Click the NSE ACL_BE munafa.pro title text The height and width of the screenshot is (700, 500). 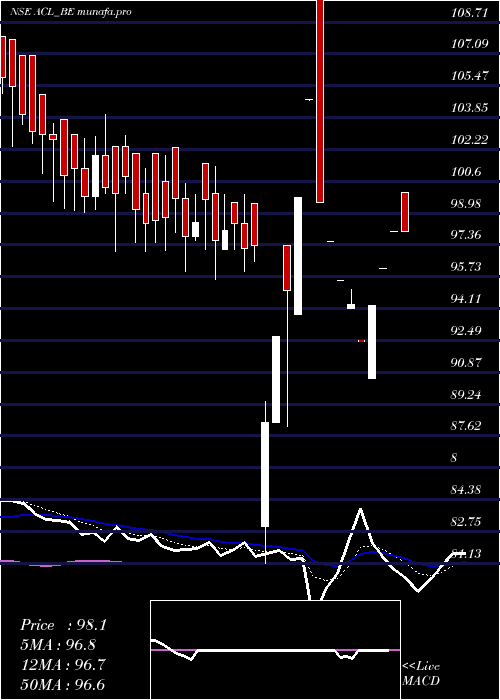tap(71, 12)
